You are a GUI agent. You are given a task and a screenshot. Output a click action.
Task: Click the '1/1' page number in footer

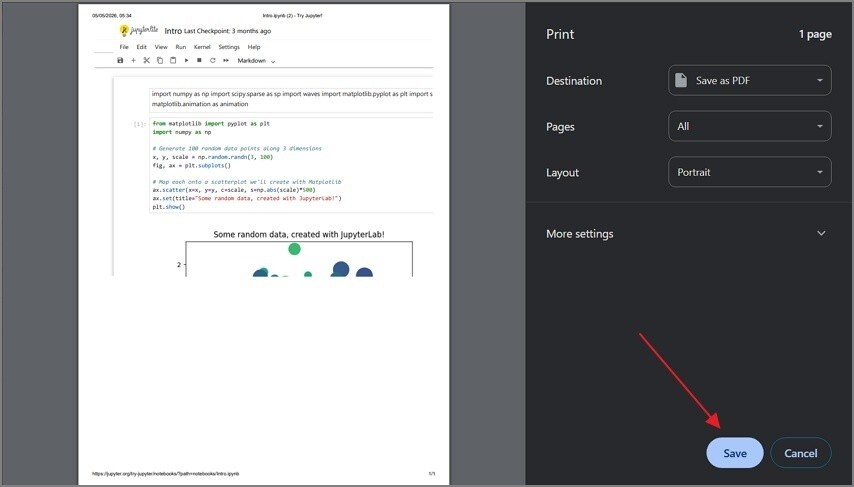point(431,474)
